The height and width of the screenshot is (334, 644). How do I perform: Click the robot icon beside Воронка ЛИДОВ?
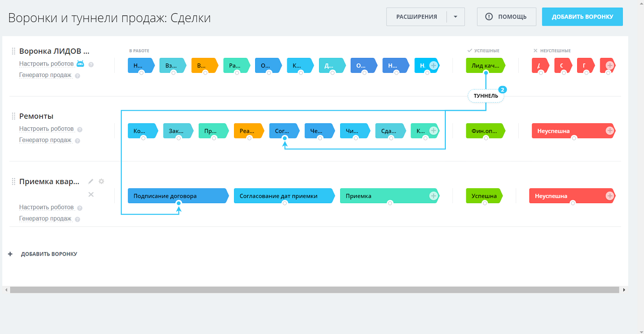coord(80,64)
